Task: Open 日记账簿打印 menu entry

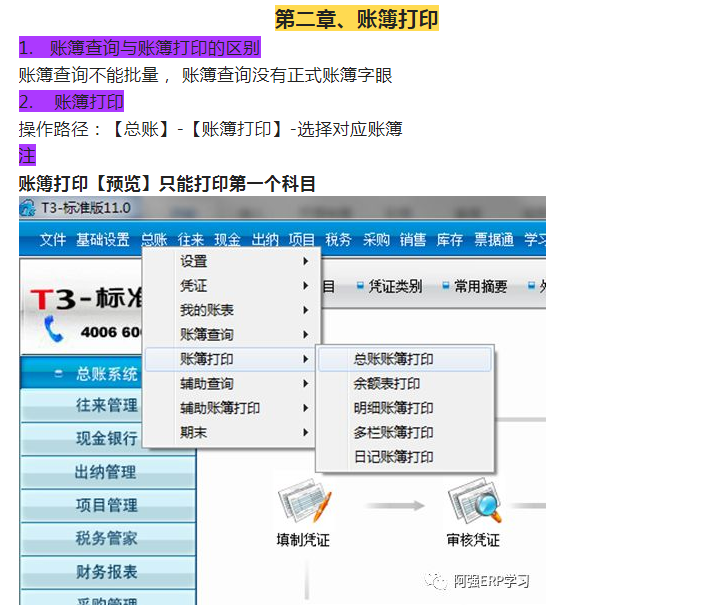Action: (x=393, y=457)
